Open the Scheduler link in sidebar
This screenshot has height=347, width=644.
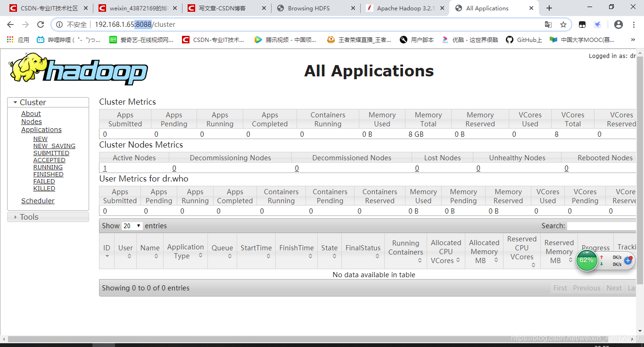38,201
